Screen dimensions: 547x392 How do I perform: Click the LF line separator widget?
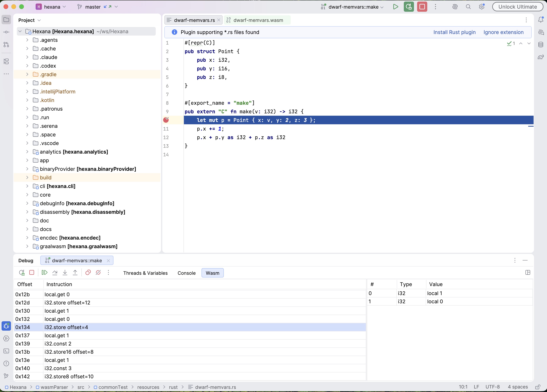pyautogui.click(x=476, y=387)
